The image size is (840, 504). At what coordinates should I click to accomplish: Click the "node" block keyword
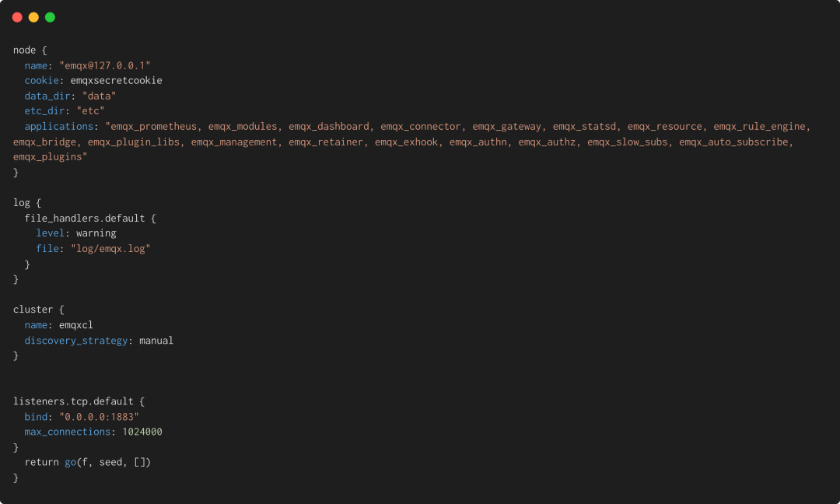coord(24,50)
